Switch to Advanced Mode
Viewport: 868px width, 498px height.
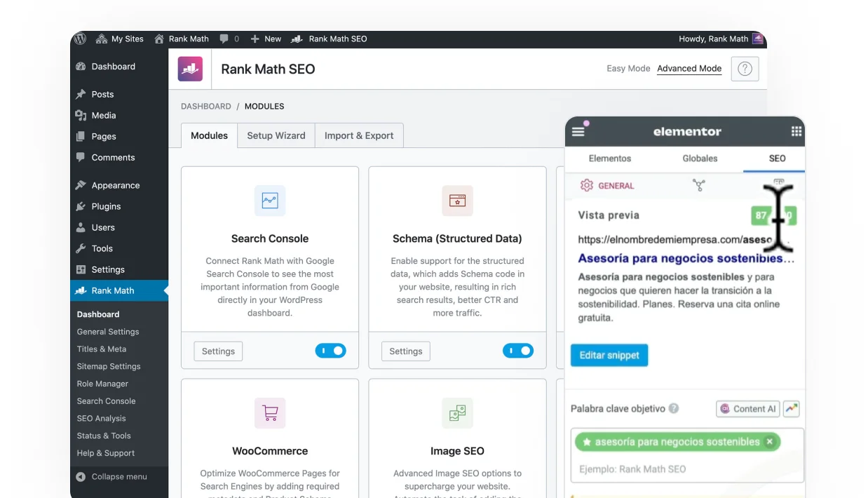pos(689,69)
